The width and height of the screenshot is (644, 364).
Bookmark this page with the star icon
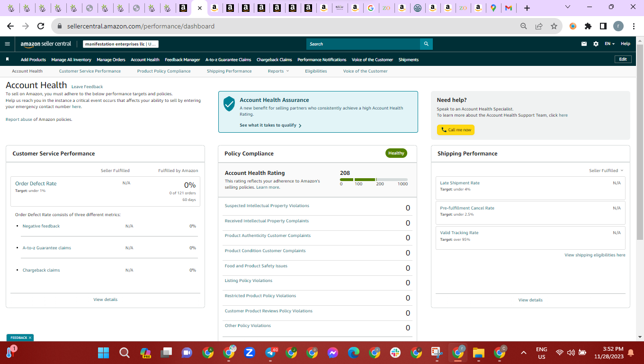[x=554, y=27]
